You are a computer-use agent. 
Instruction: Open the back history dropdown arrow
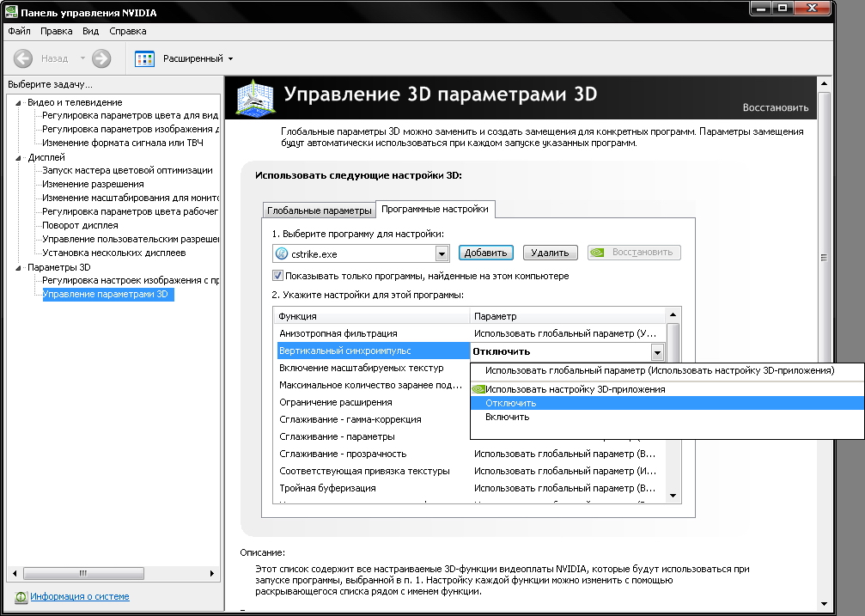(82, 58)
